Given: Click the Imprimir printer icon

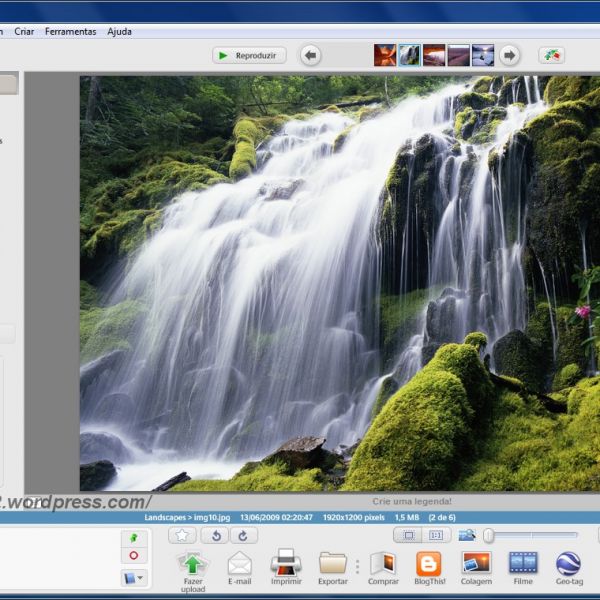Looking at the screenshot, I should coord(286,563).
